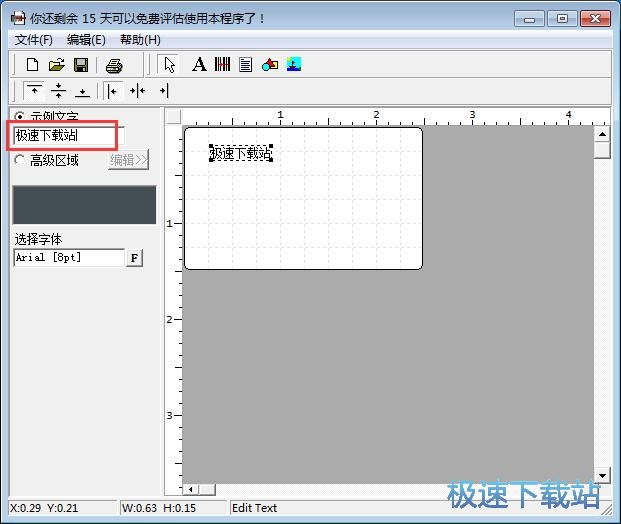The height and width of the screenshot is (524, 621).
Task: Click the dark gray preview color box
Action: tap(84, 204)
